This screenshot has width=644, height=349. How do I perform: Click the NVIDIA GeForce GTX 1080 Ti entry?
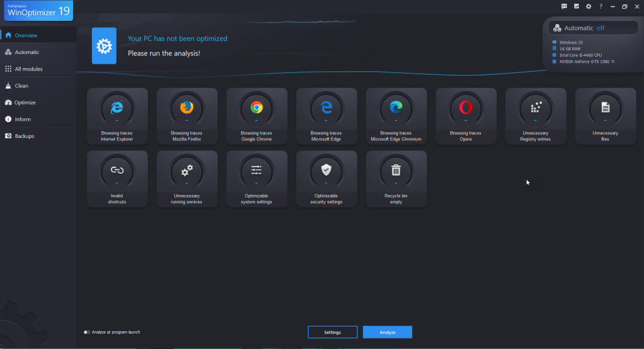click(x=583, y=61)
